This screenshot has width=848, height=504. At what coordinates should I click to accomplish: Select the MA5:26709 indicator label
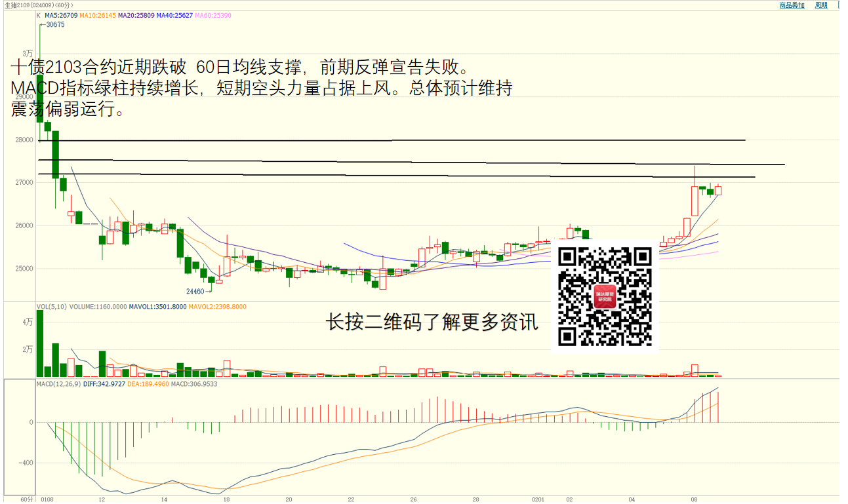click(x=61, y=15)
